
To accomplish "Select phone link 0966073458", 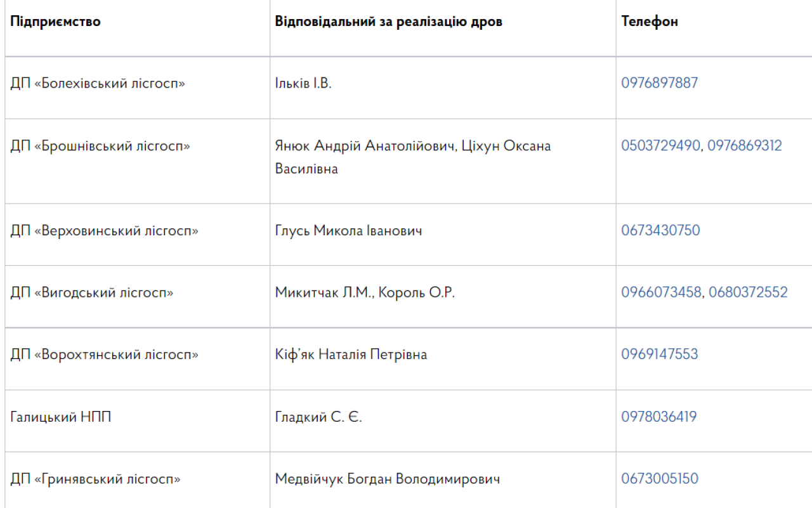I will [x=661, y=292].
